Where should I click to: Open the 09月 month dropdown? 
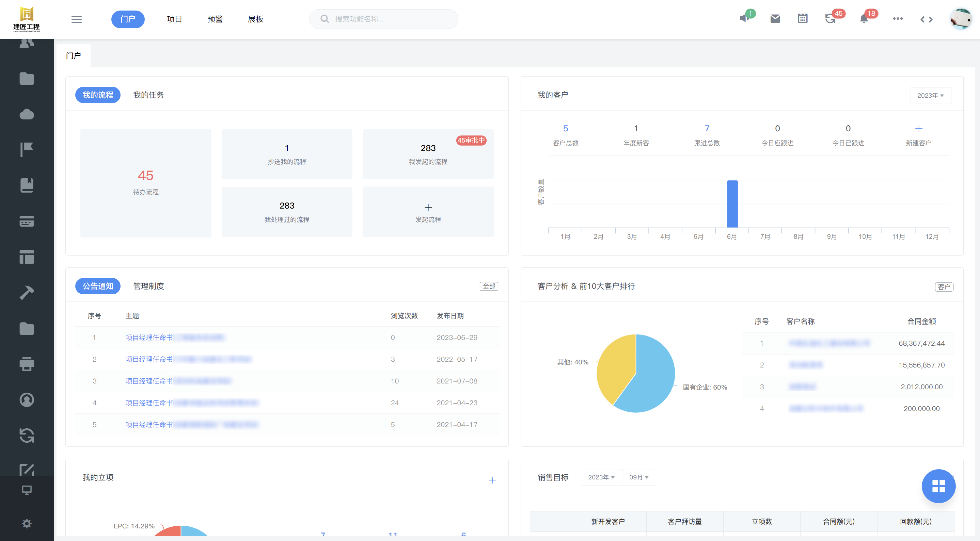[x=638, y=477]
